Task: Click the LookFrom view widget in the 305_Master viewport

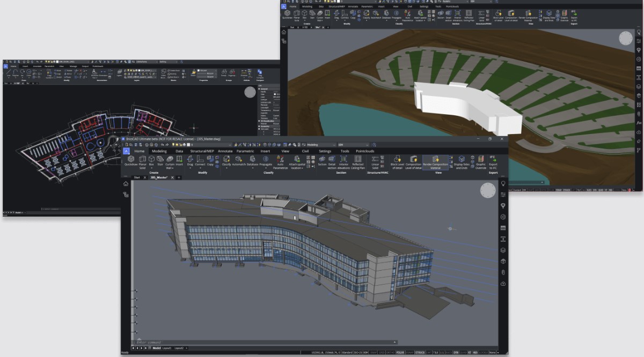Action: (x=488, y=190)
